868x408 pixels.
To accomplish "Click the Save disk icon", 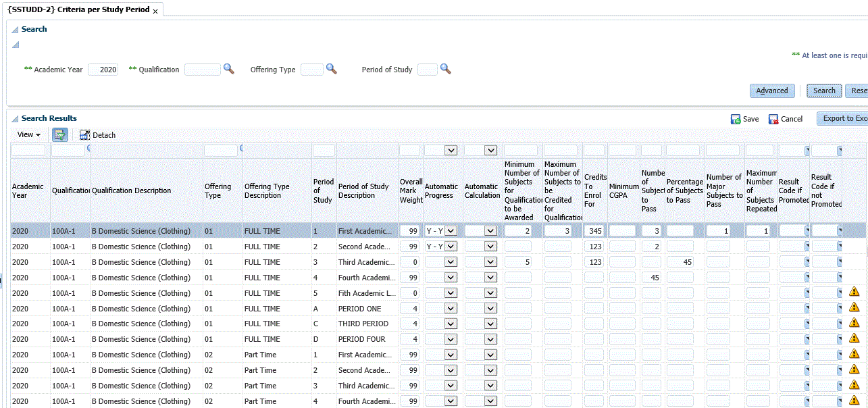I will [x=736, y=119].
